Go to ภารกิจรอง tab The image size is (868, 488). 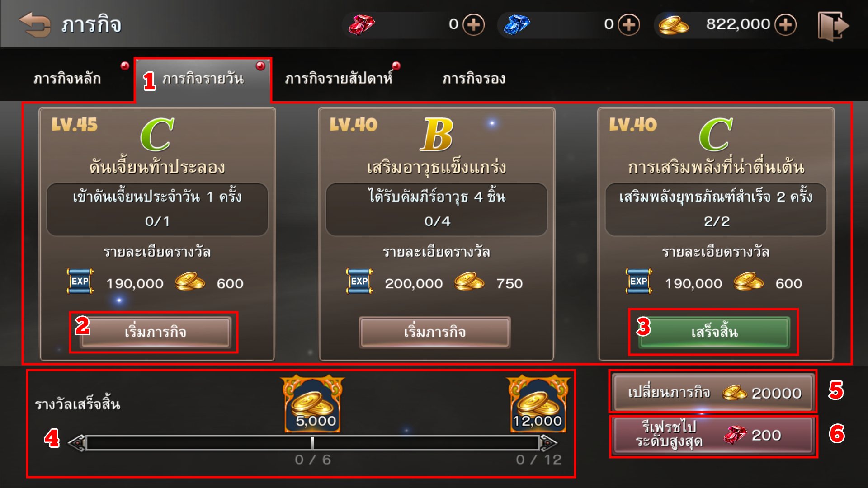click(x=473, y=79)
